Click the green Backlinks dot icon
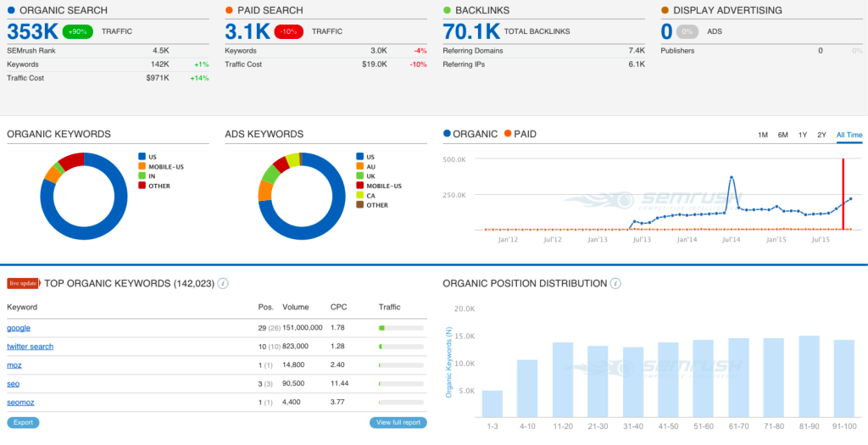The width and height of the screenshot is (868, 445). pos(447,10)
